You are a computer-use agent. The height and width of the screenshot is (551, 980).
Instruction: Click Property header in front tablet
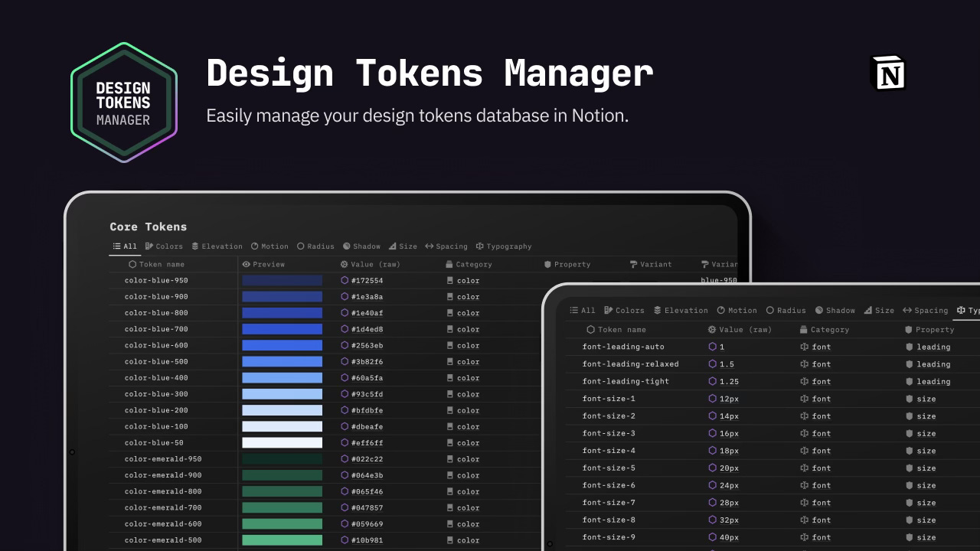pos(929,330)
